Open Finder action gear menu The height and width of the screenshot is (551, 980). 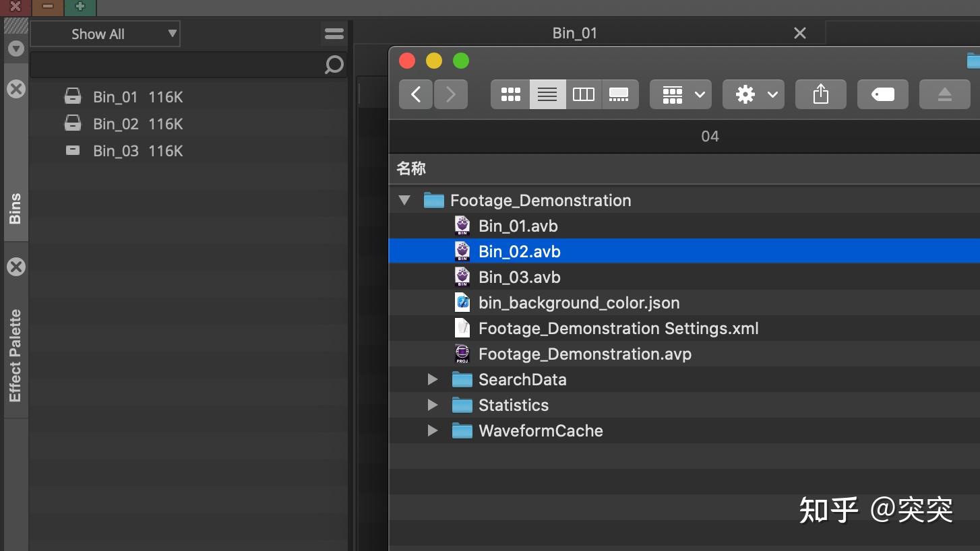tap(753, 95)
